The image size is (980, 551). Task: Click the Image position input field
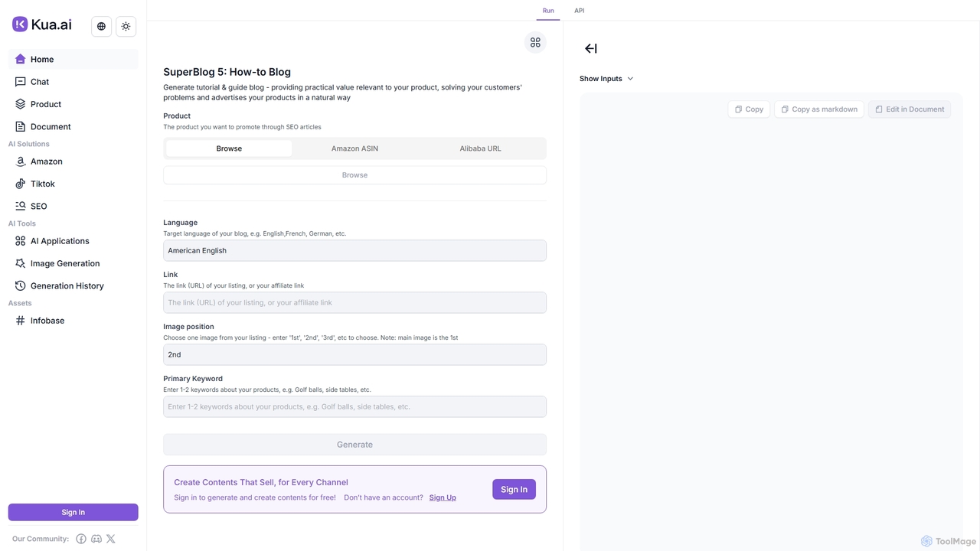pos(354,354)
